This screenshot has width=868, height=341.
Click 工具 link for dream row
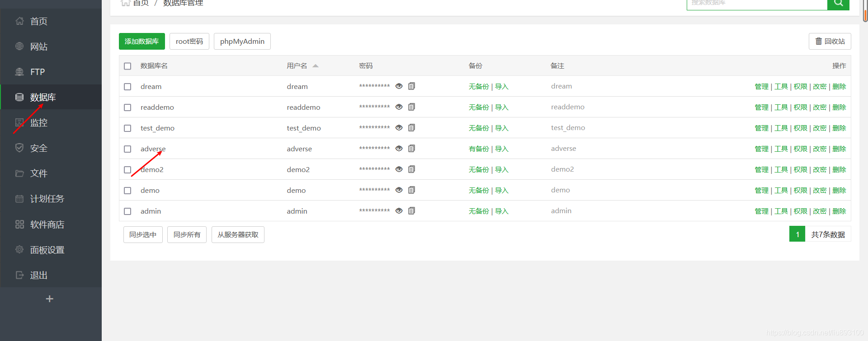point(781,86)
